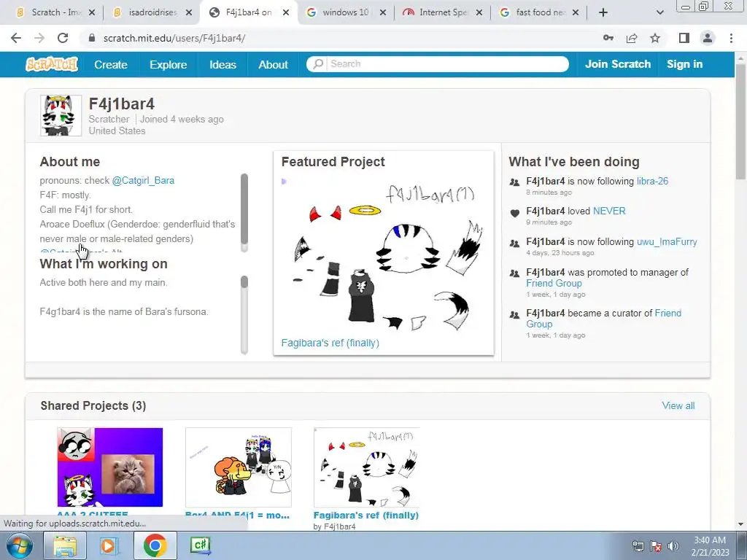Image resolution: width=747 pixels, height=560 pixels.
Task: Open the @Catgirl_Bara link
Action: tap(143, 181)
